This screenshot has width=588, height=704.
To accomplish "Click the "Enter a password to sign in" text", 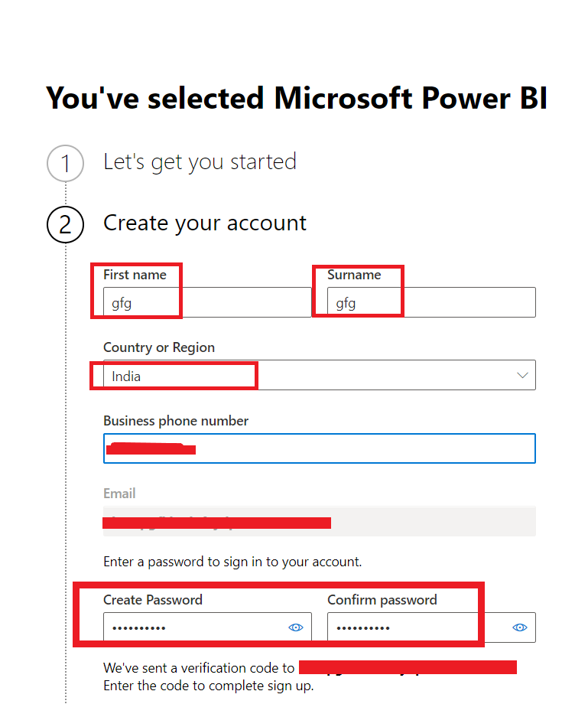I will pyautogui.click(x=232, y=562).
